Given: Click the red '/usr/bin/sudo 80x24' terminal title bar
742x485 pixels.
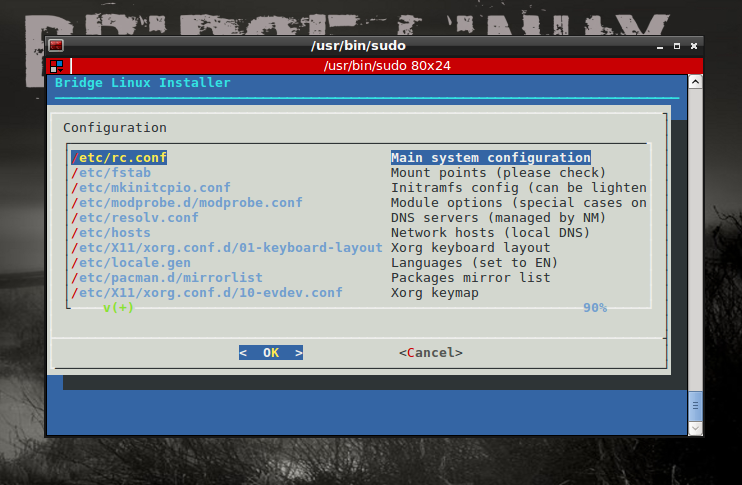Looking at the screenshot, I should point(387,66).
